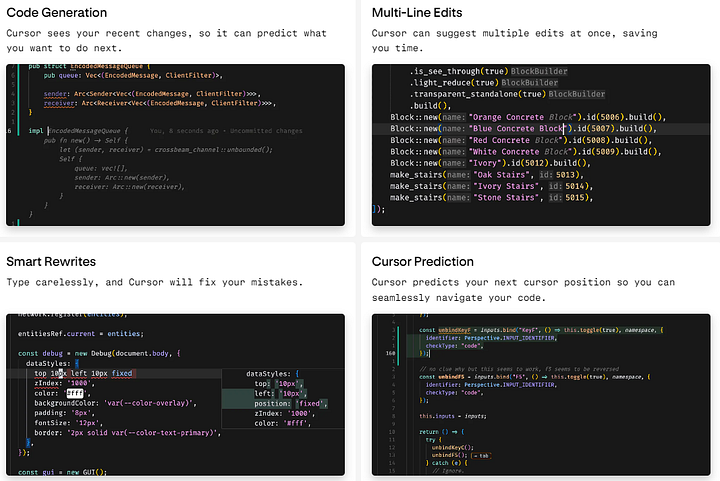Click the suggested "position: 'fixed'" rewrite line
The height and width of the screenshot is (481, 720).
291,403
